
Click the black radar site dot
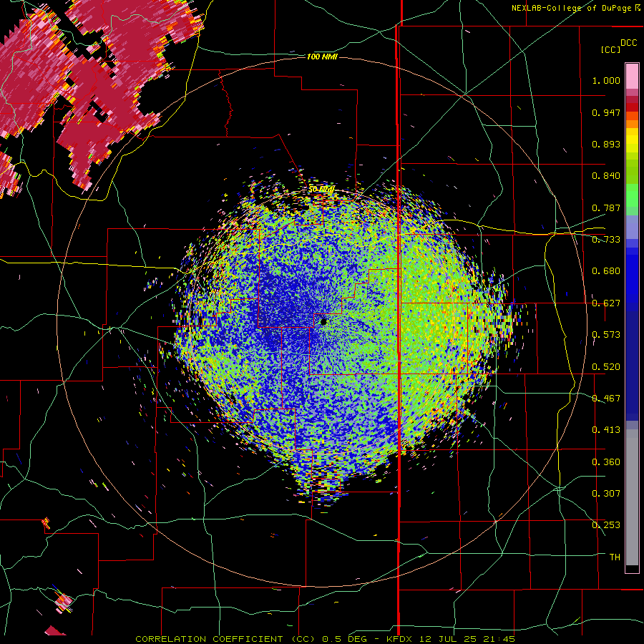(323, 321)
